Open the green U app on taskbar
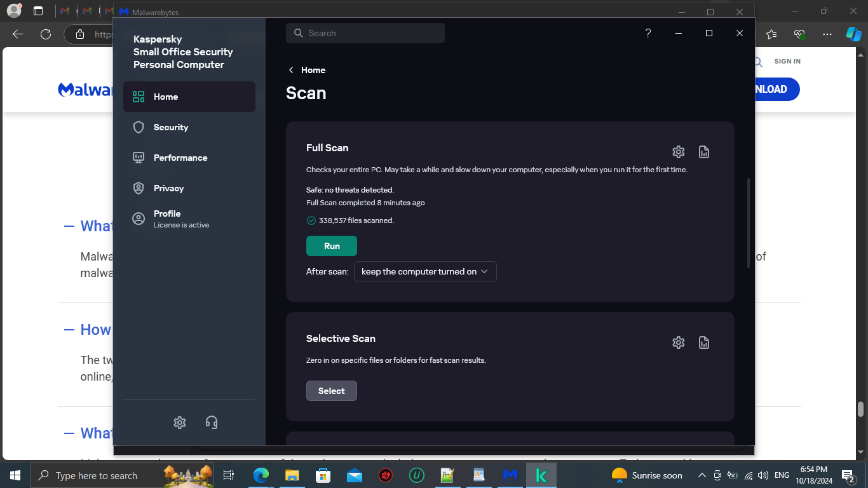Viewport: 868px width, 488px height. click(x=416, y=475)
